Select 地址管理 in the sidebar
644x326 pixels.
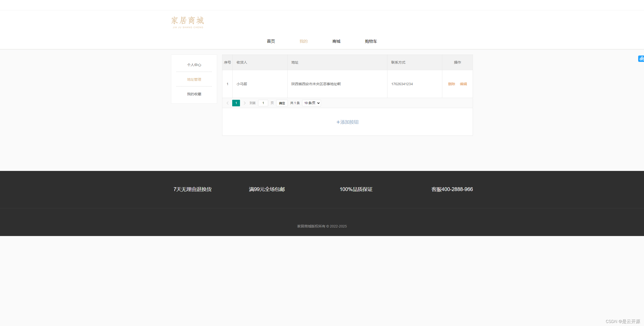[194, 79]
